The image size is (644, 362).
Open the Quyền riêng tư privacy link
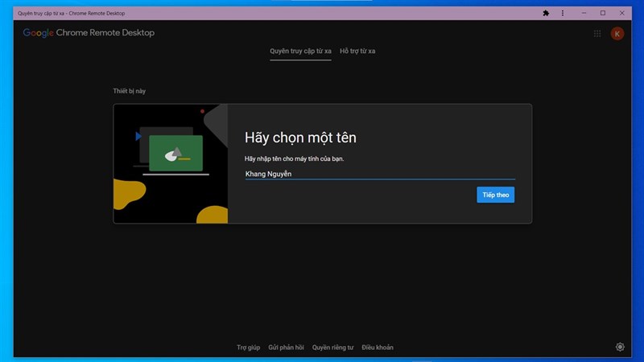click(332, 348)
